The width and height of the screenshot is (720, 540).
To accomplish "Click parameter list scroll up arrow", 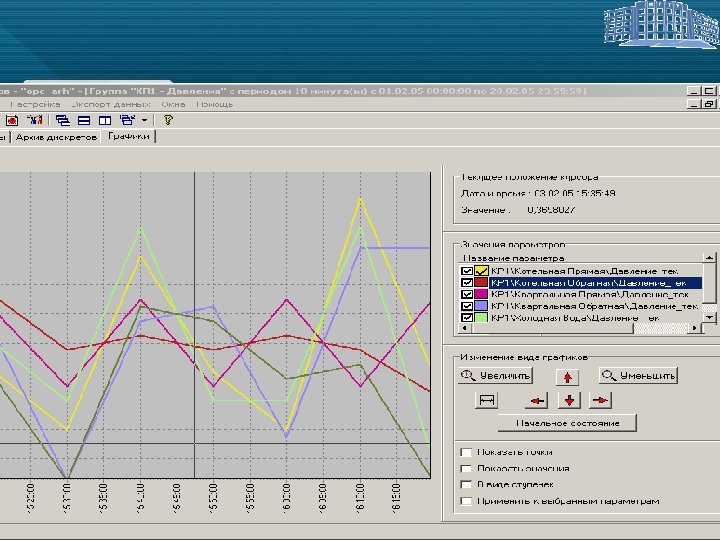I will tap(709, 257).
